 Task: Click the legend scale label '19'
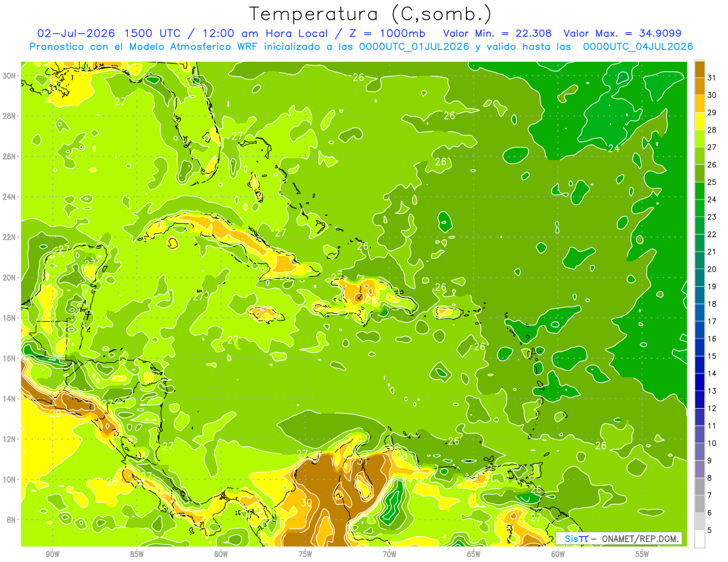(x=712, y=286)
